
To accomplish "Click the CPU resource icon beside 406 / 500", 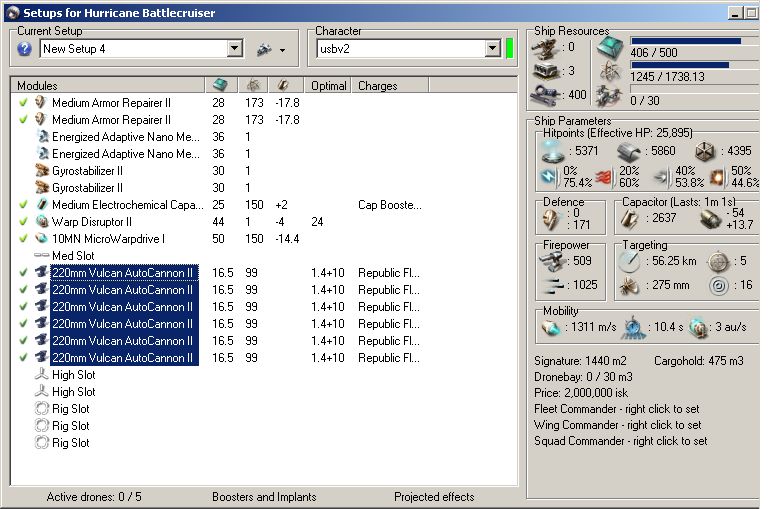I will pos(610,48).
